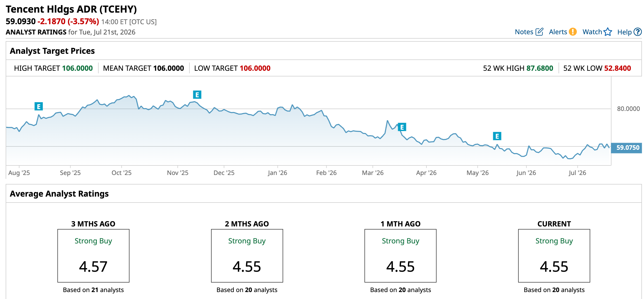Click 'Based on 20 analysts' under CURRENT

[554, 290]
